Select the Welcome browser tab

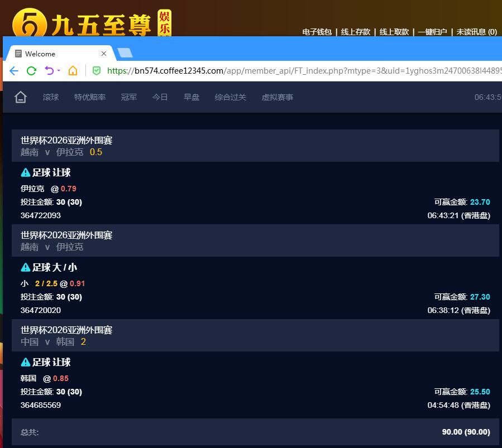(x=61, y=54)
